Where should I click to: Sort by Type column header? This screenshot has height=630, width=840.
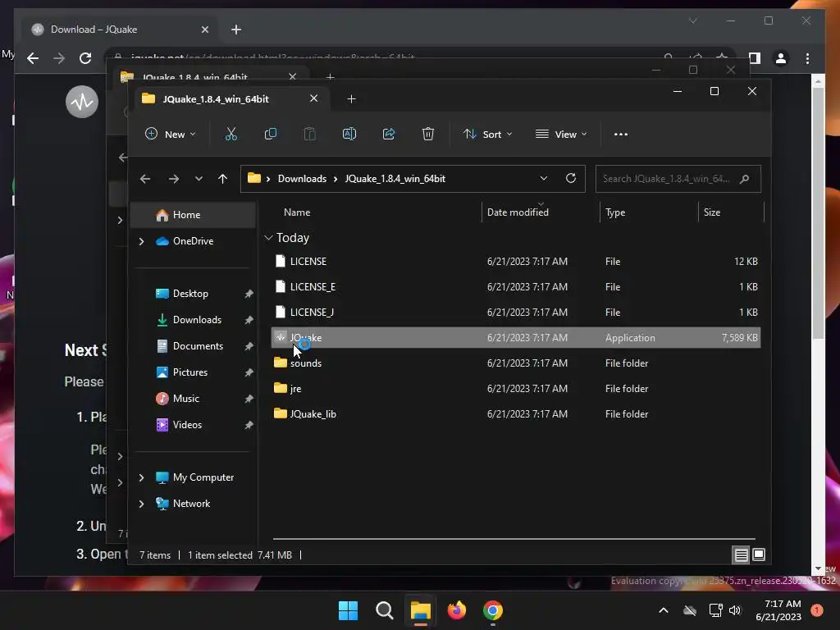coord(615,212)
